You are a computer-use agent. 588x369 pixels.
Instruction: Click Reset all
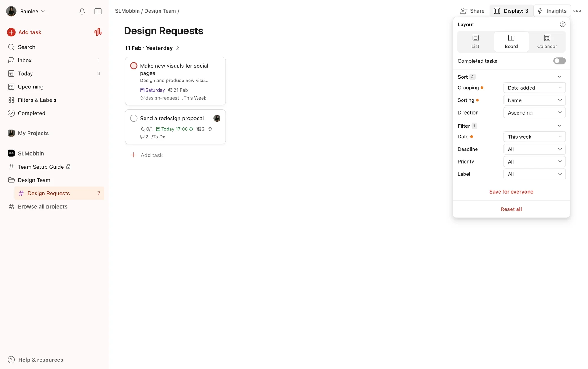511,209
